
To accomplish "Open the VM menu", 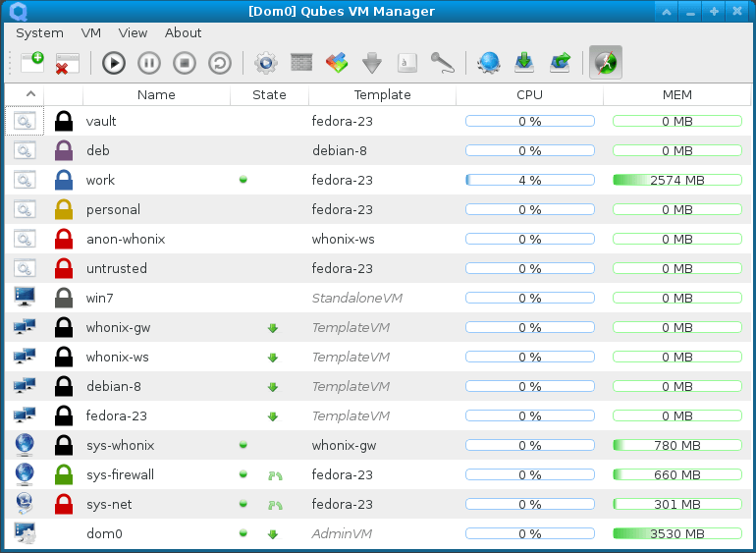I will pyautogui.click(x=91, y=32).
